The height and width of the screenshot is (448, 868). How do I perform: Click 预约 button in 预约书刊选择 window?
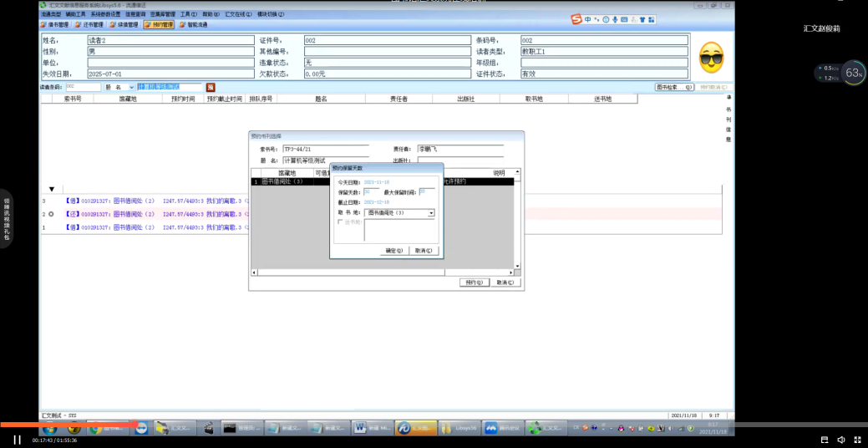(x=475, y=283)
